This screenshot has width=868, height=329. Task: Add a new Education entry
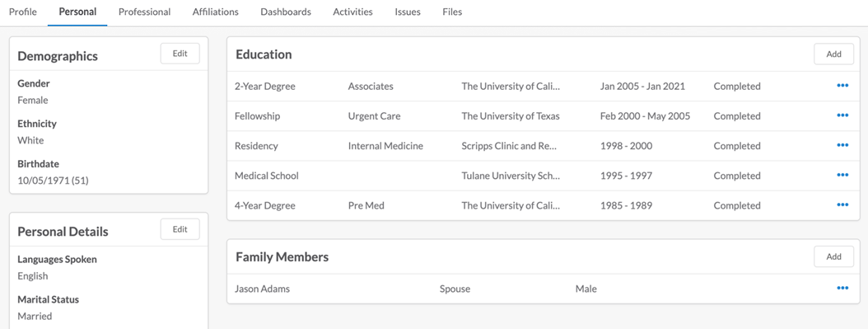click(x=833, y=54)
